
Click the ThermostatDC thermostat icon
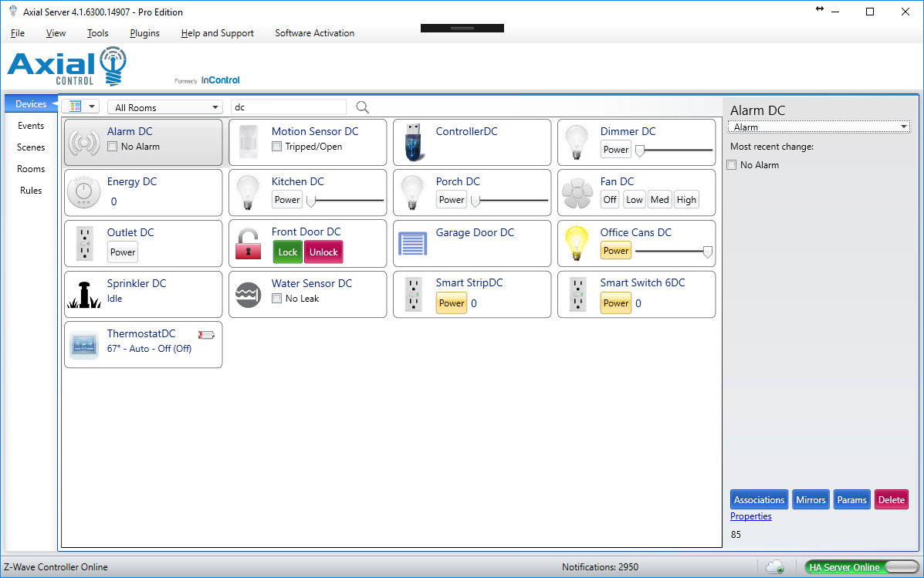pyautogui.click(x=83, y=344)
